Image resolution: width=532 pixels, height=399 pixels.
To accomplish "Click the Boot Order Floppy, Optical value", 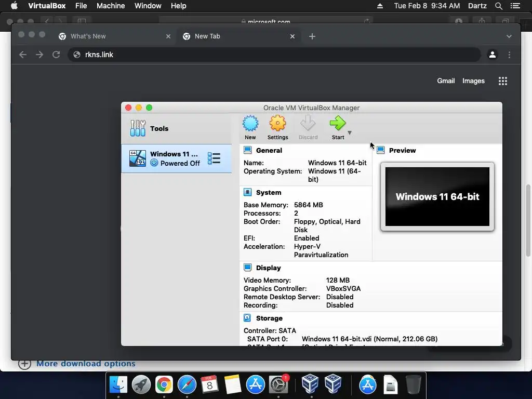I will (x=327, y=225).
